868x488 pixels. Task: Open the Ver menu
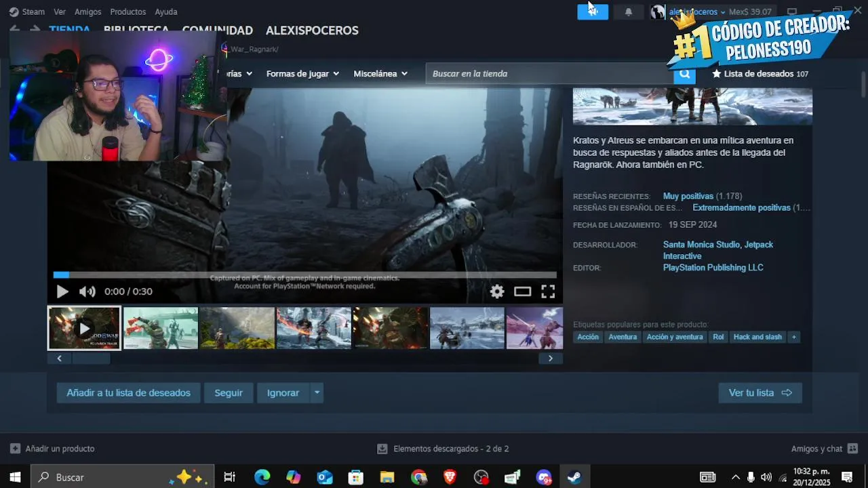(60, 12)
